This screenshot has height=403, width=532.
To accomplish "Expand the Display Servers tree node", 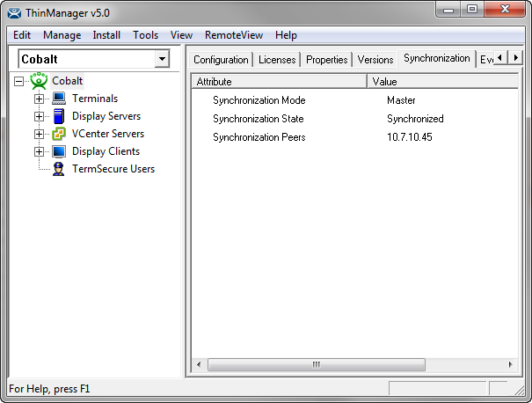I will point(39,116).
